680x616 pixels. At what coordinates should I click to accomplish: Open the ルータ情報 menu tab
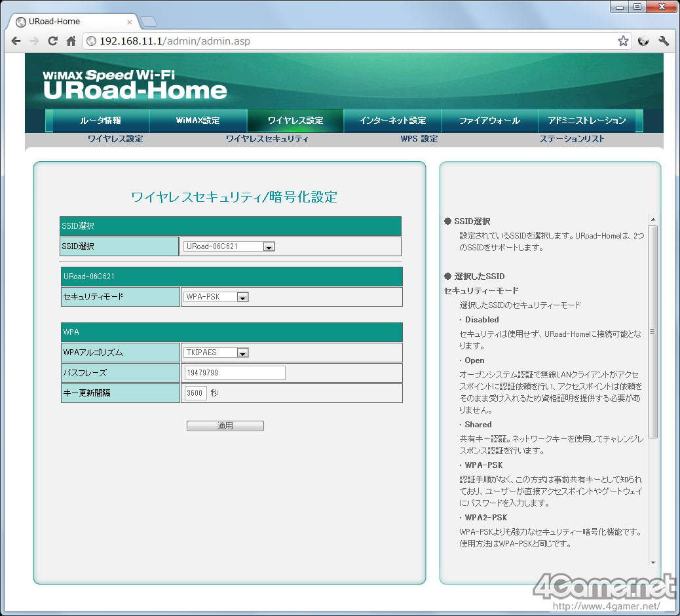point(101,121)
